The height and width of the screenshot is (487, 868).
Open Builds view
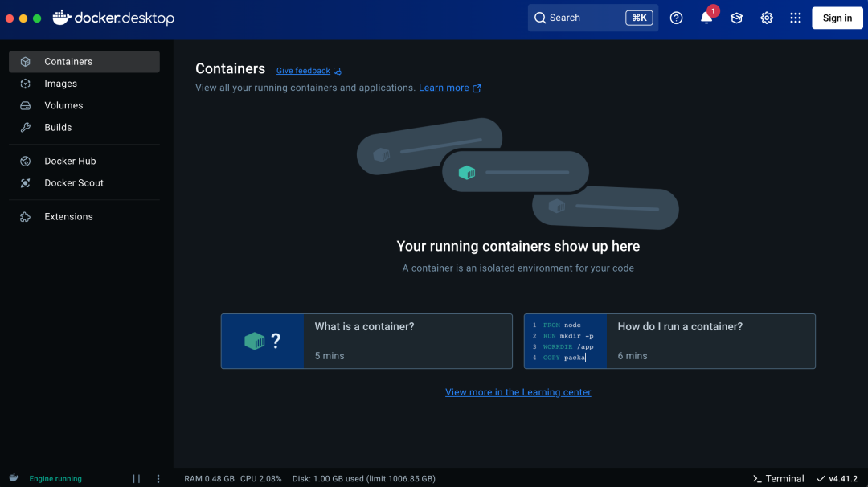(x=84, y=127)
